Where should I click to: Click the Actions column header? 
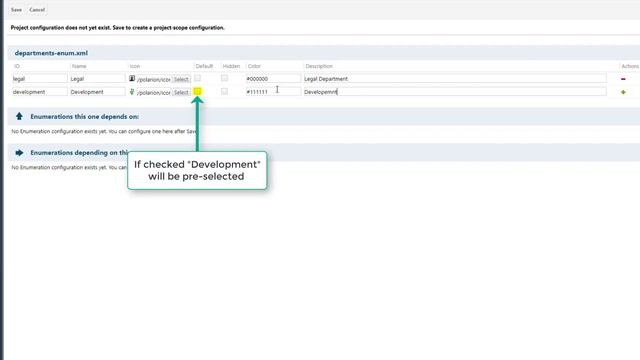[x=630, y=66]
